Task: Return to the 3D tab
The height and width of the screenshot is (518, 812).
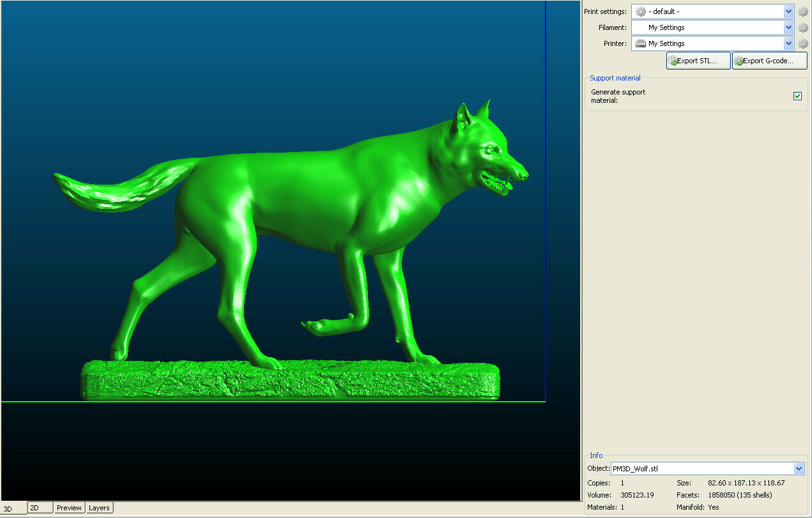Action: click(10, 509)
